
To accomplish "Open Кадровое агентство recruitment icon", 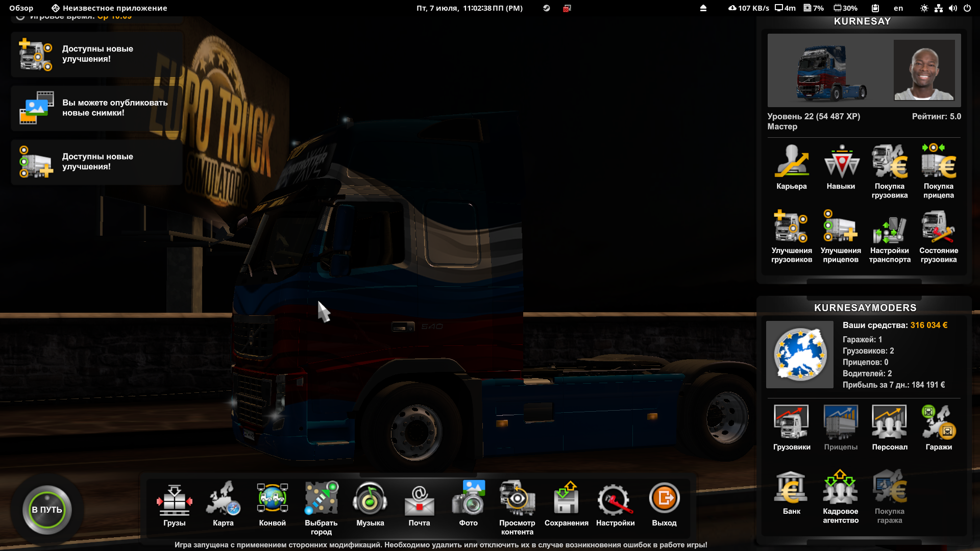I will point(841,487).
